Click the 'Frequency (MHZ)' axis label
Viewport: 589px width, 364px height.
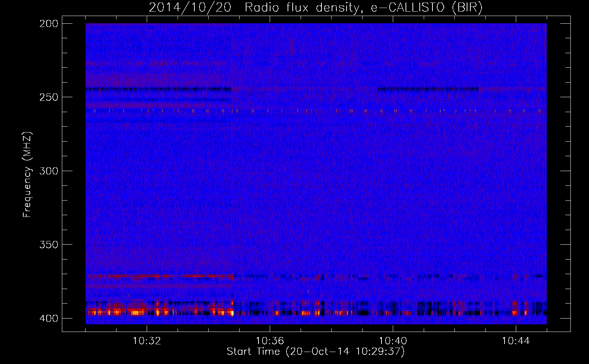[x=27, y=174]
